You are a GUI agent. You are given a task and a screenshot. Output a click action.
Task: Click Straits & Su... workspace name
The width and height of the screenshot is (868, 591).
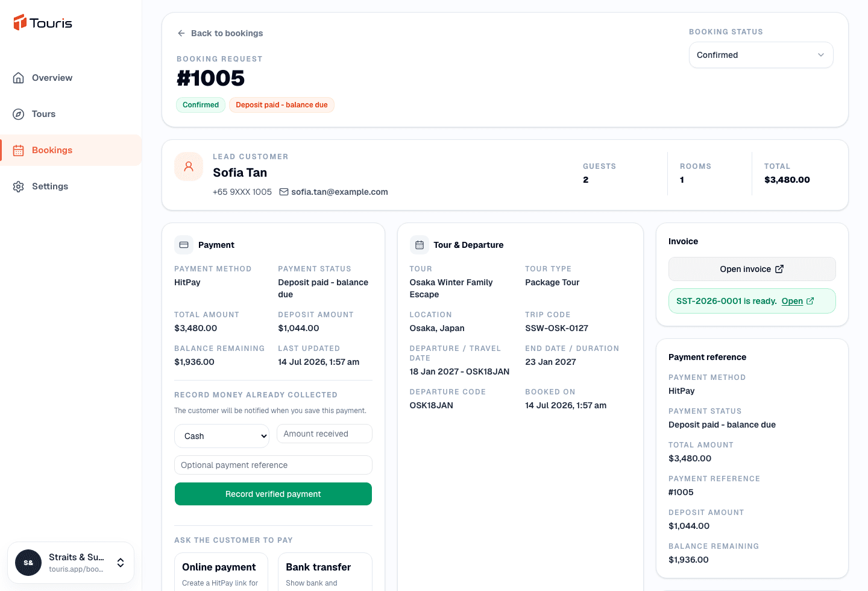click(x=77, y=557)
